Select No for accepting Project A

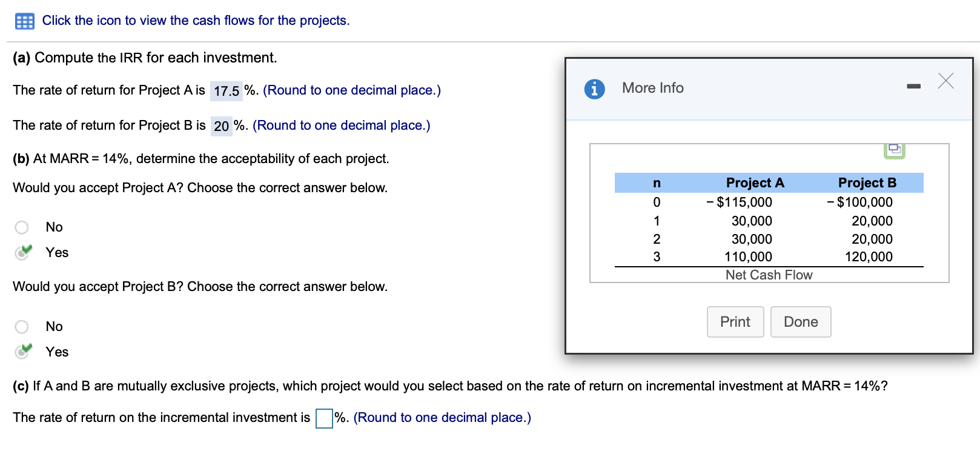(x=21, y=227)
